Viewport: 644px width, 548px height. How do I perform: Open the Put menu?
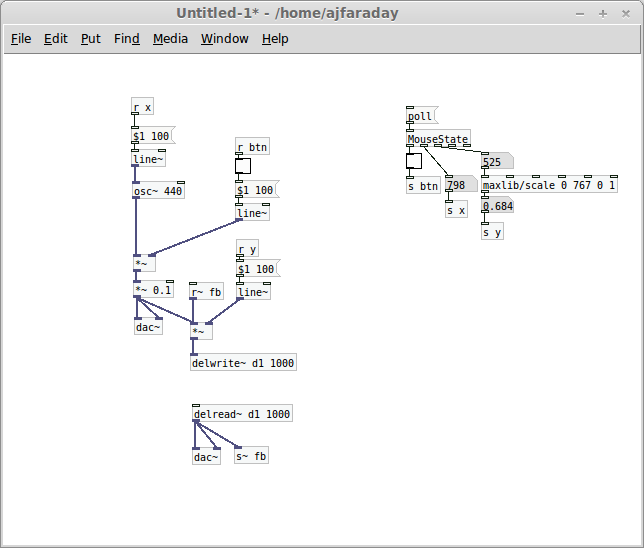coord(90,39)
